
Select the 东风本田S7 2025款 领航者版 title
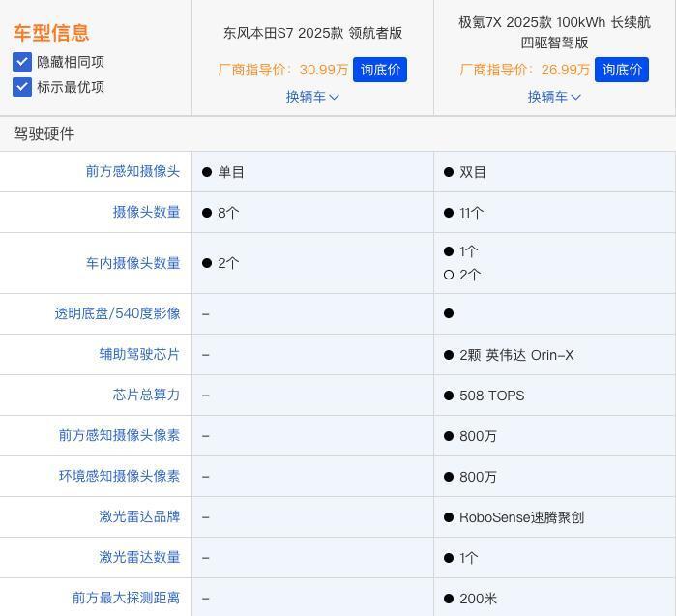(x=312, y=33)
